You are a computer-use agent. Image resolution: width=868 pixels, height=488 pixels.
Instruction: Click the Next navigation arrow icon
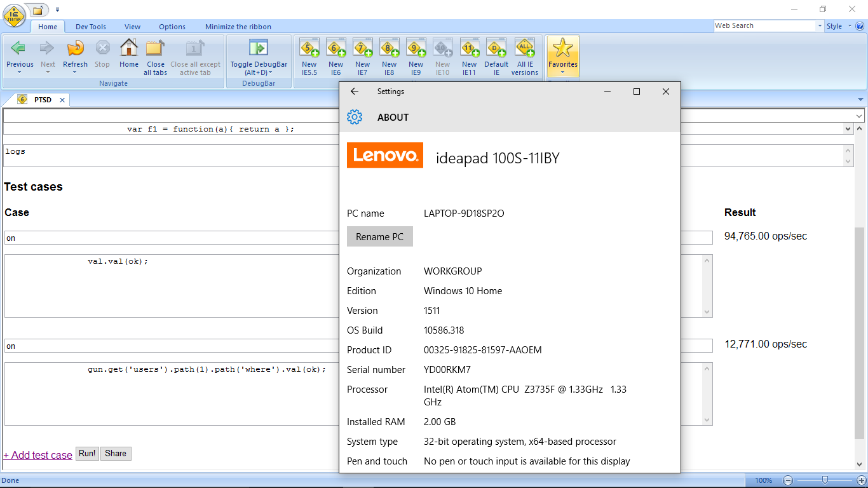click(x=48, y=48)
